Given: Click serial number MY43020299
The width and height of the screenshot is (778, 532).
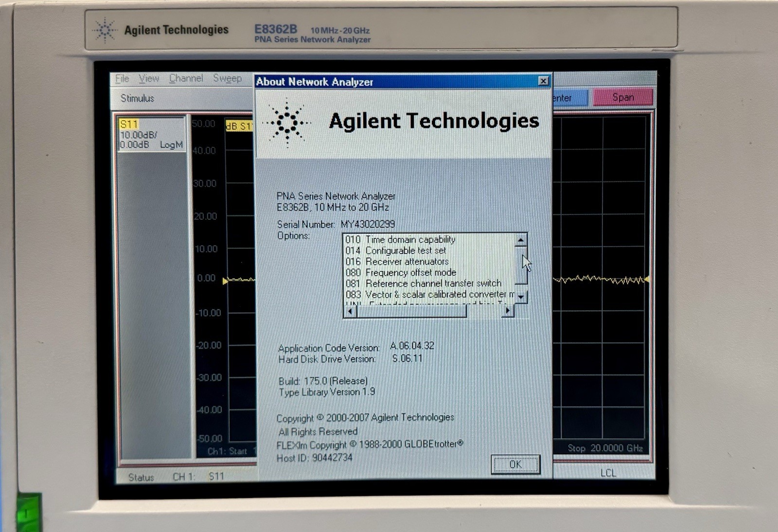Looking at the screenshot, I should (x=368, y=224).
